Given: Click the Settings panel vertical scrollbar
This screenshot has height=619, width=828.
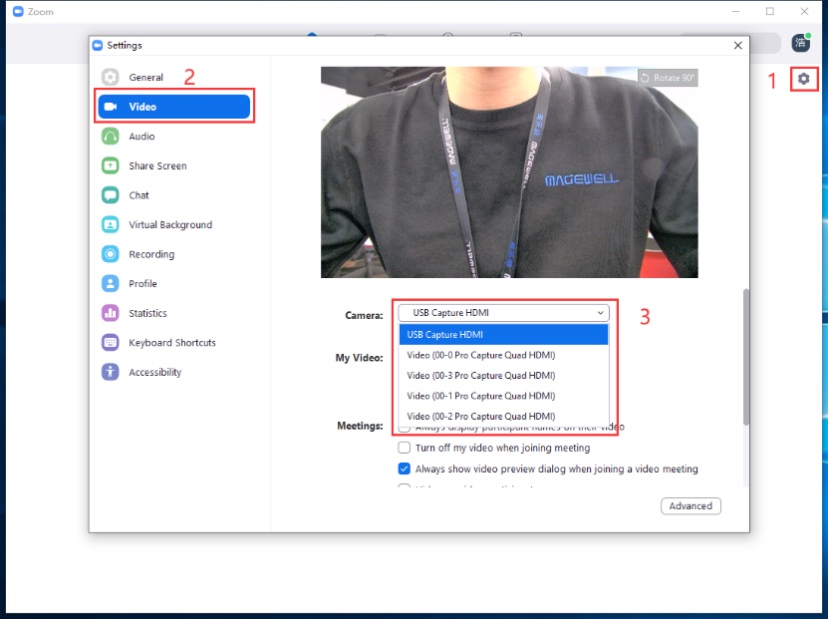Looking at the screenshot, I should 746,357.
